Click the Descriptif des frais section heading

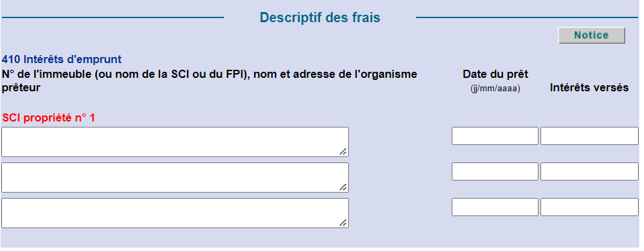click(x=320, y=17)
